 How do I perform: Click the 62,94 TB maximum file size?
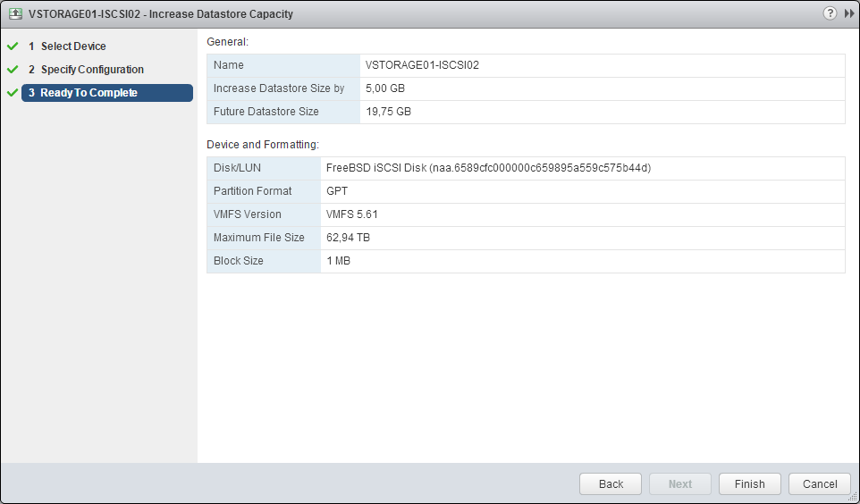click(349, 238)
